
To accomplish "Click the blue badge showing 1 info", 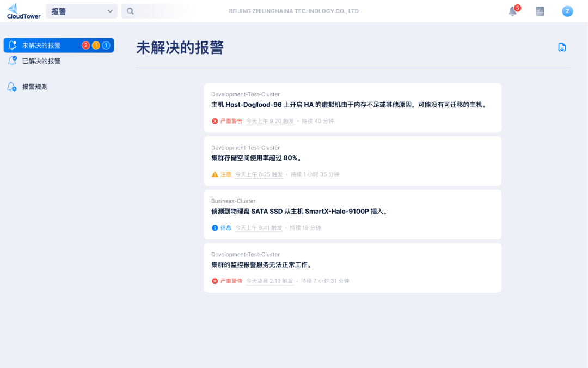I will point(106,45).
